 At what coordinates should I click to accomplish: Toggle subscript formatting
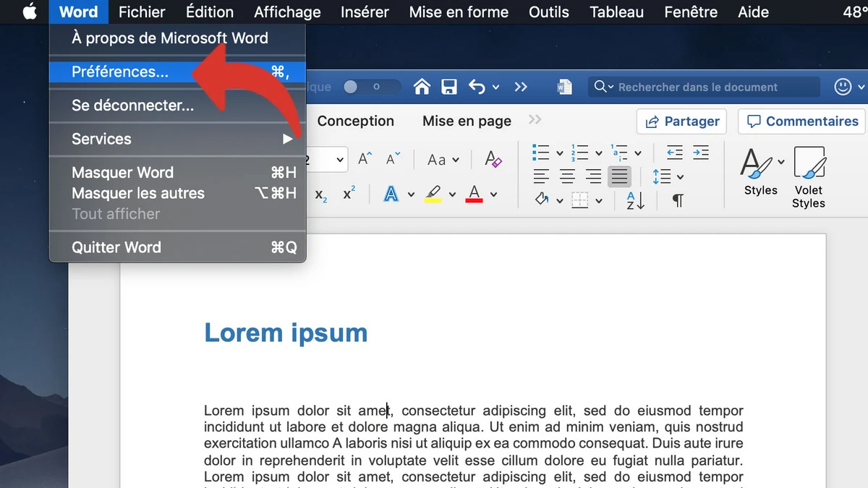pyautogui.click(x=322, y=194)
